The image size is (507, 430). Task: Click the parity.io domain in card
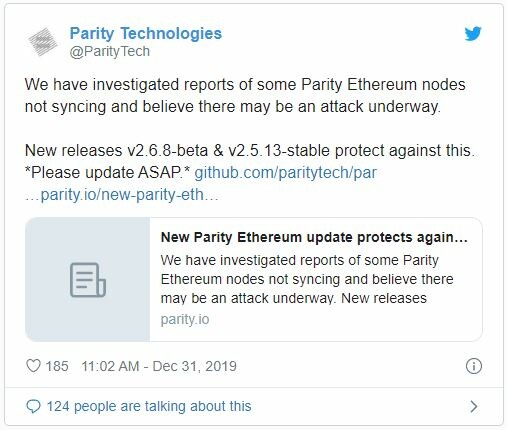point(185,319)
